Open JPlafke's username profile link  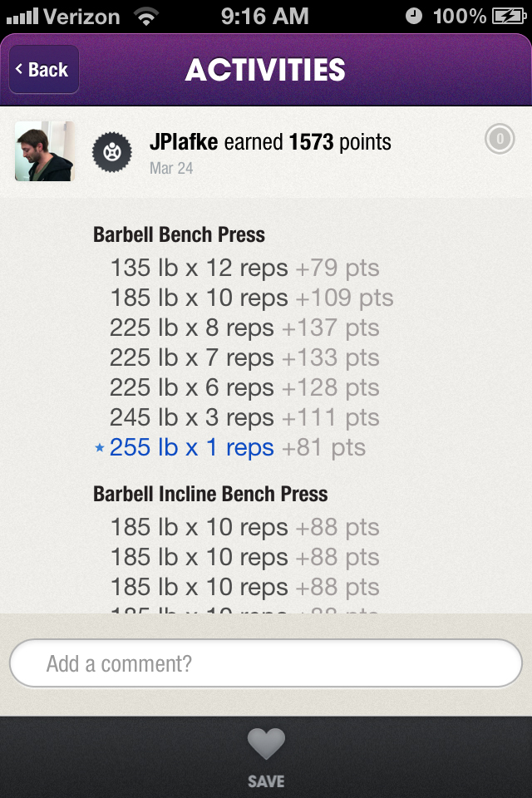[184, 142]
